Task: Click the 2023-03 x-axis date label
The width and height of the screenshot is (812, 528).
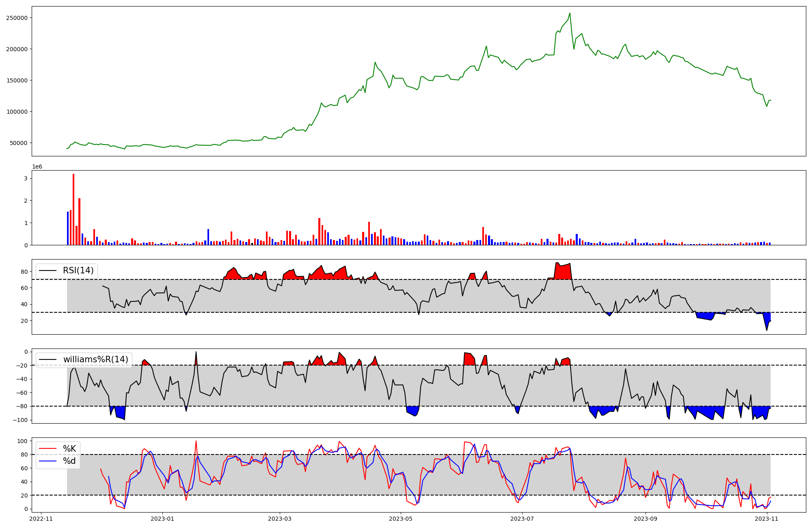Action: tap(279, 518)
